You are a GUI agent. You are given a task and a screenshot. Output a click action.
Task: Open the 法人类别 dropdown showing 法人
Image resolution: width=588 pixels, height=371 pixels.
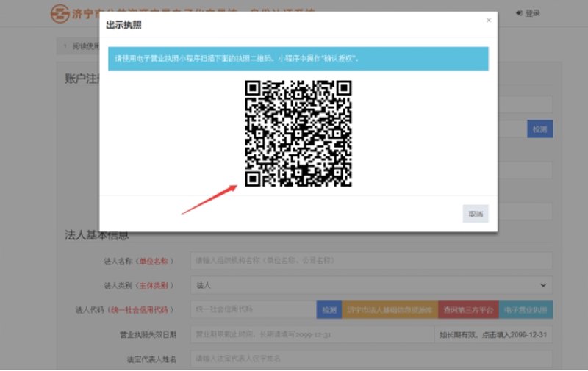371,285
